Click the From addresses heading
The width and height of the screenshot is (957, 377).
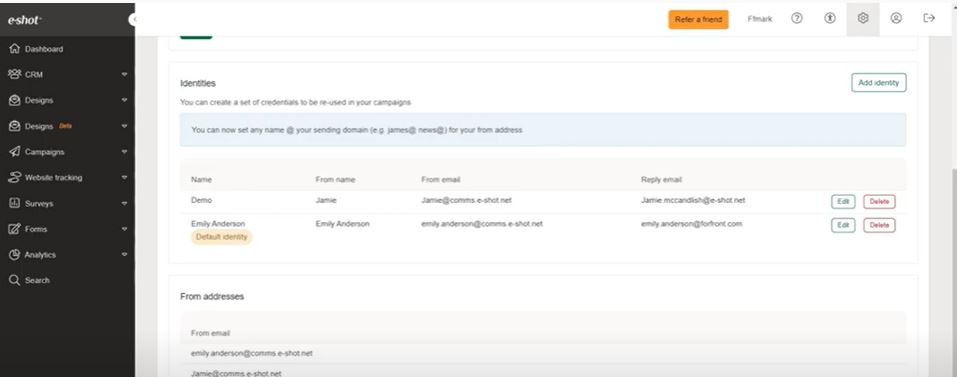(212, 296)
